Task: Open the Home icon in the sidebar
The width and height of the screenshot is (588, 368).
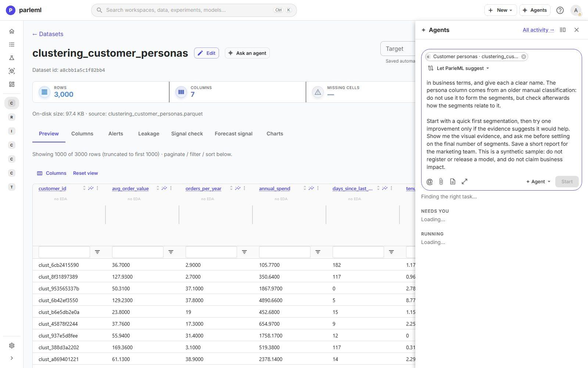Action: point(12,31)
